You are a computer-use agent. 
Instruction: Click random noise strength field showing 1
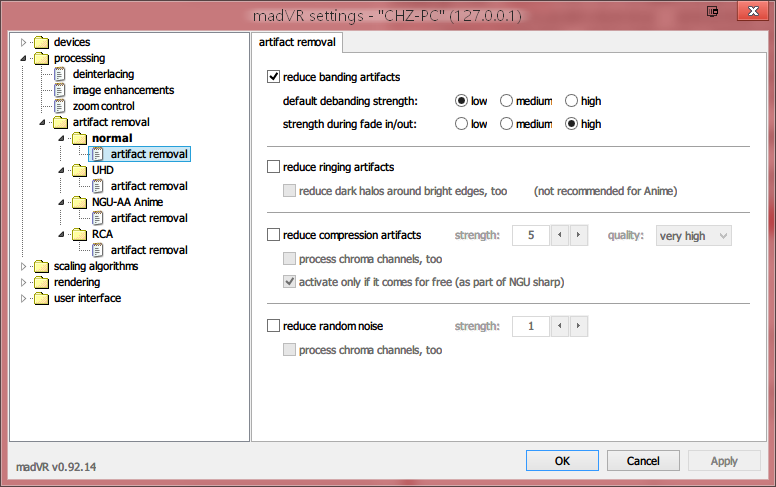tap(531, 326)
